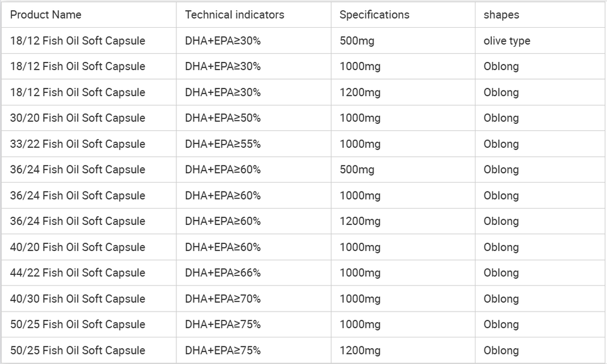Screen dimensions: 607x364
Task: Click the olive type shape cell
Action: [507, 41]
